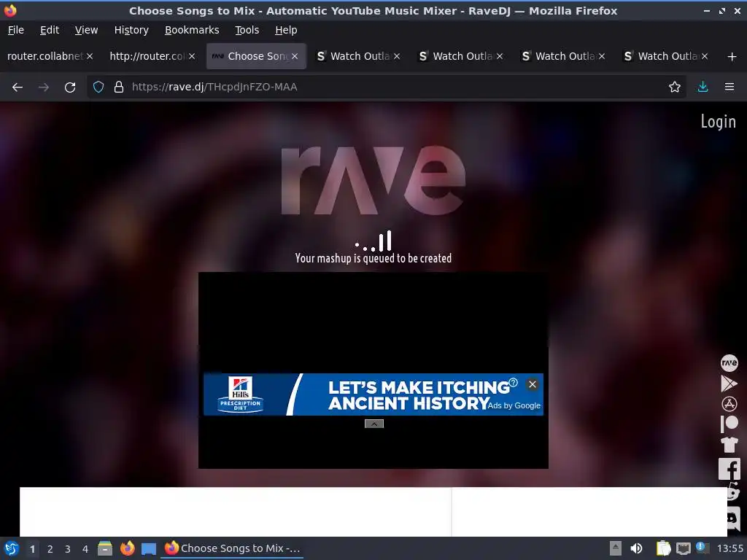Open the network status tray icon

[683, 548]
